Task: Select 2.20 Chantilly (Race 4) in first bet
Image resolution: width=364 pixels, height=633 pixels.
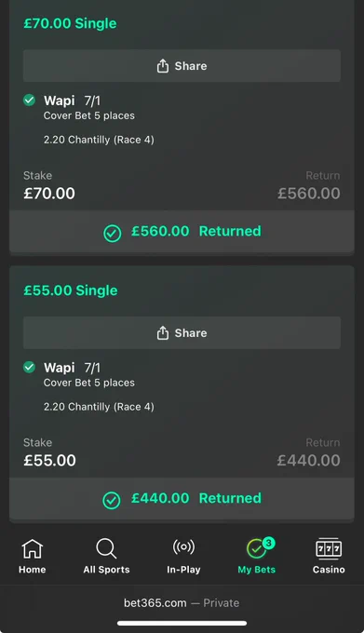Action: click(99, 140)
